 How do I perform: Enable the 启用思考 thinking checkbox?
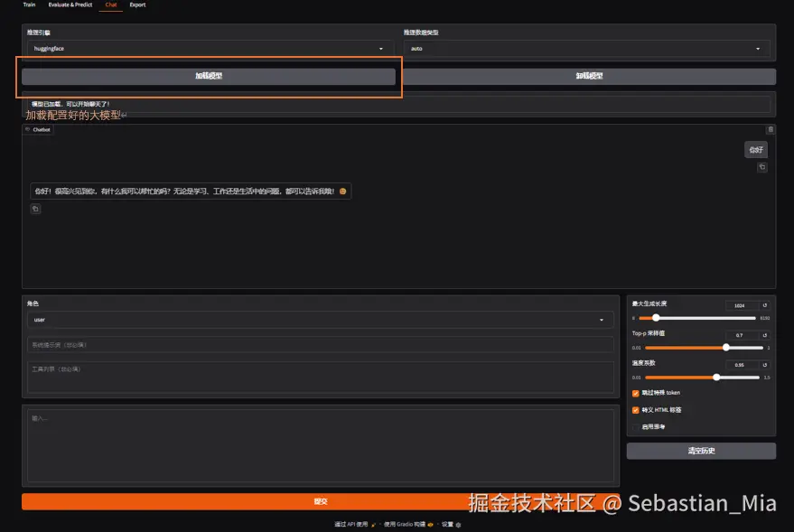(x=636, y=426)
